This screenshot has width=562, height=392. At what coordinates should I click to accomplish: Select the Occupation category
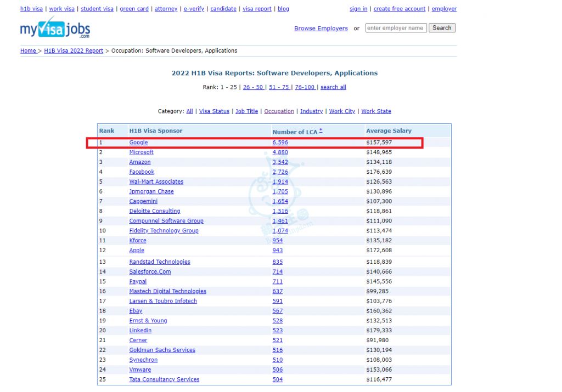(279, 111)
